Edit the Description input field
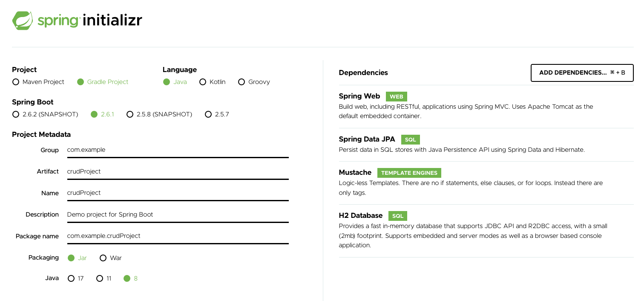Image resolution: width=644 pixels, height=301 pixels. click(178, 214)
